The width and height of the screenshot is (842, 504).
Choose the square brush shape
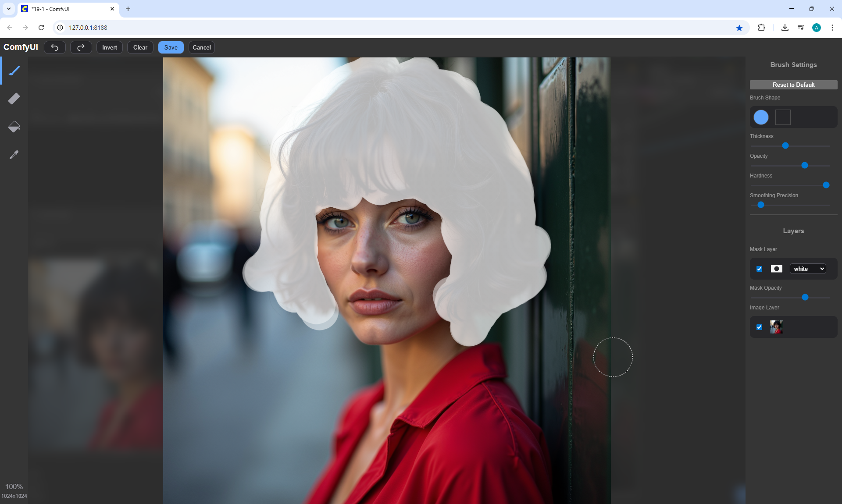point(783,117)
